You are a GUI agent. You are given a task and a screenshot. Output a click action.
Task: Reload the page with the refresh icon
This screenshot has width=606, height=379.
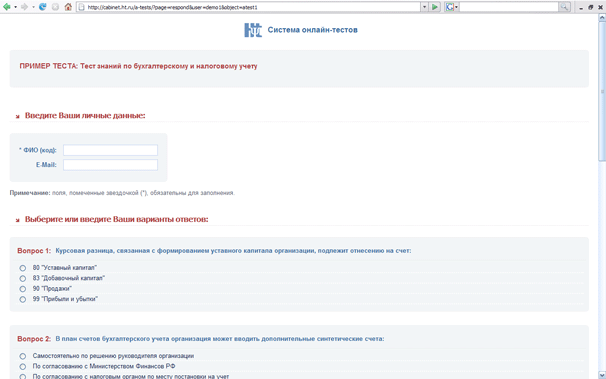(x=43, y=7)
